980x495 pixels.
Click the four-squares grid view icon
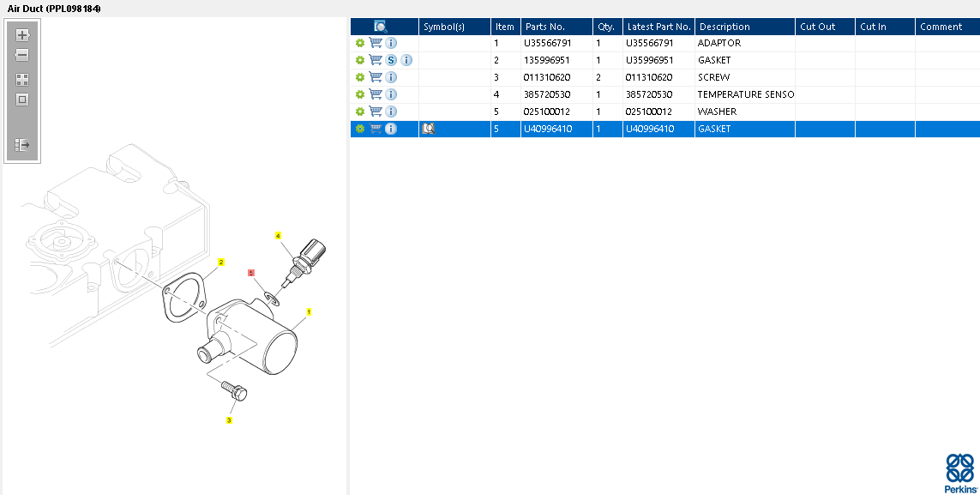pyautogui.click(x=22, y=80)
